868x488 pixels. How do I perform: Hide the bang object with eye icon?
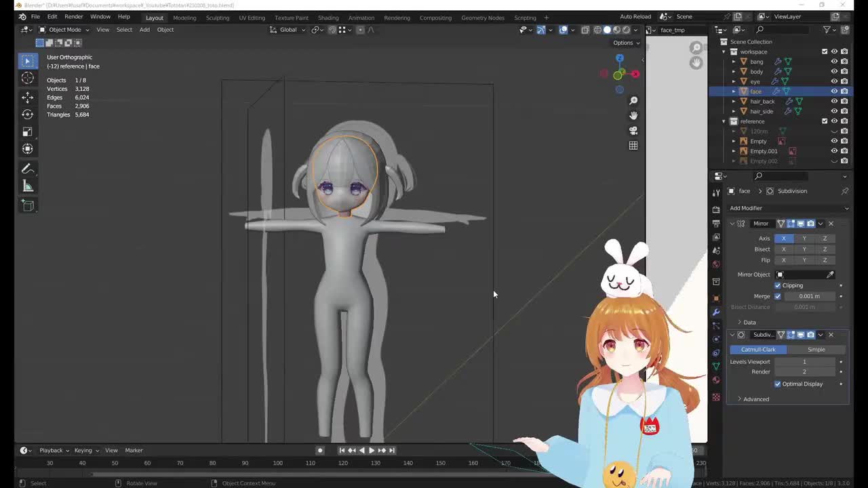point(834,62)
